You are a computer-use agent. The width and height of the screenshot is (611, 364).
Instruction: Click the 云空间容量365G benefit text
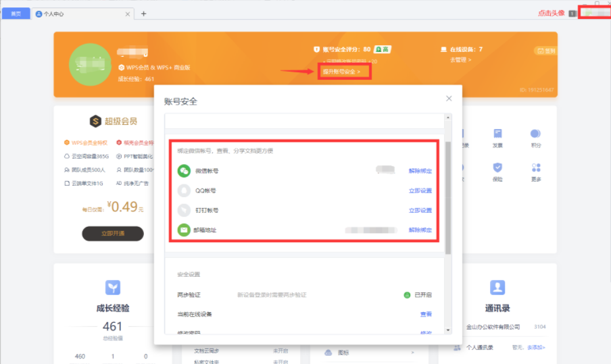point(90,157)
